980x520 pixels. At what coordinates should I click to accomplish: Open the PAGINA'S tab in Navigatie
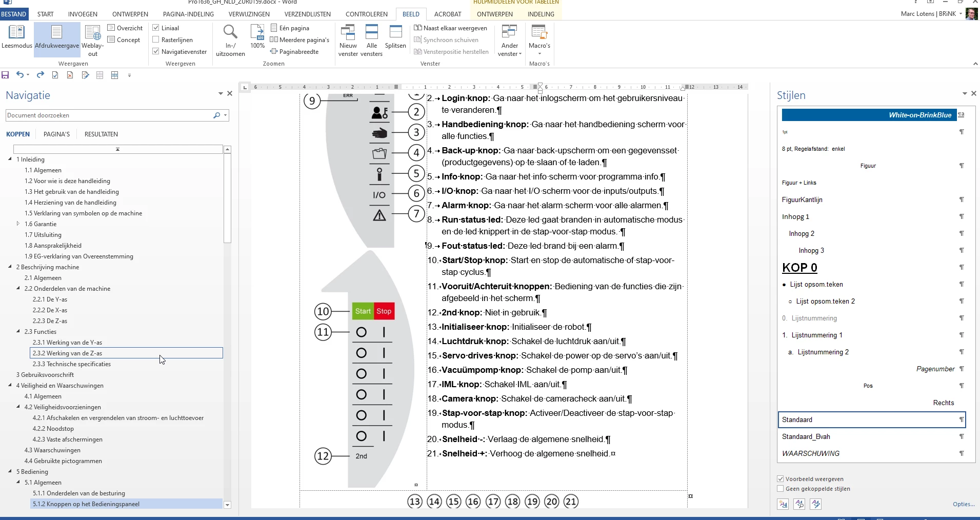click(x=56, y=134)
